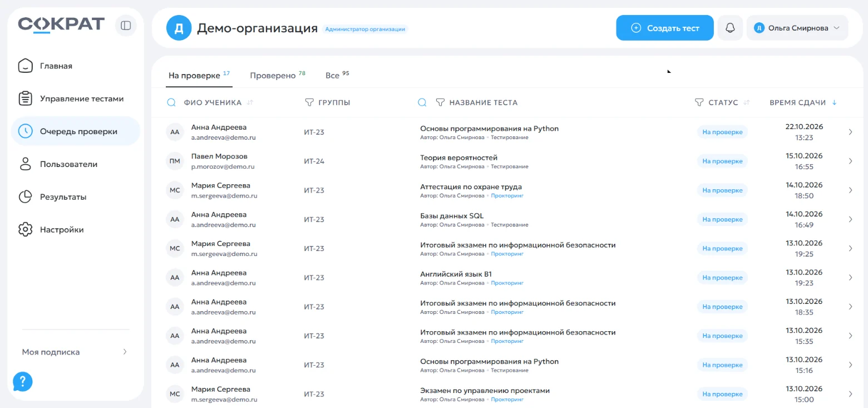Open the Экзамен по управлению проектами row chevron

pyautogui.click(x=850, y=394)
